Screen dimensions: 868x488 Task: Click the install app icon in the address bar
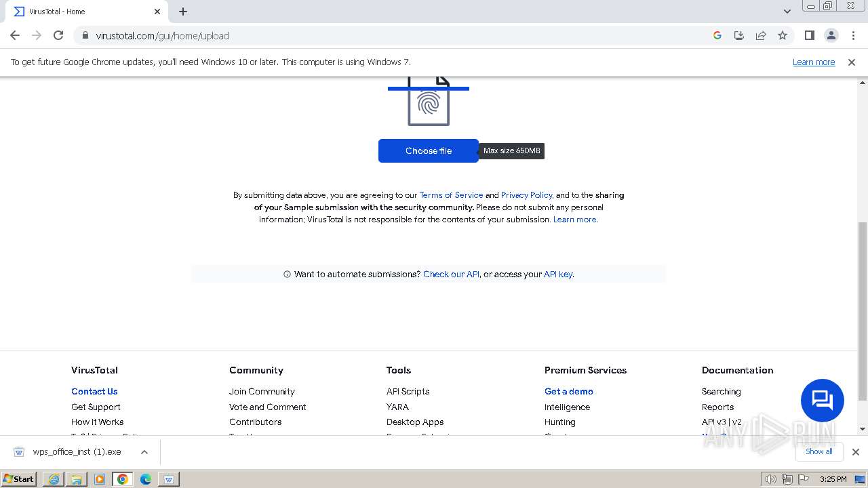[739, 35]
